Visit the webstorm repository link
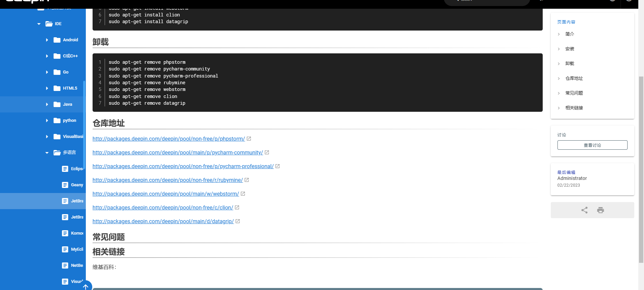 tap(166, 194)
